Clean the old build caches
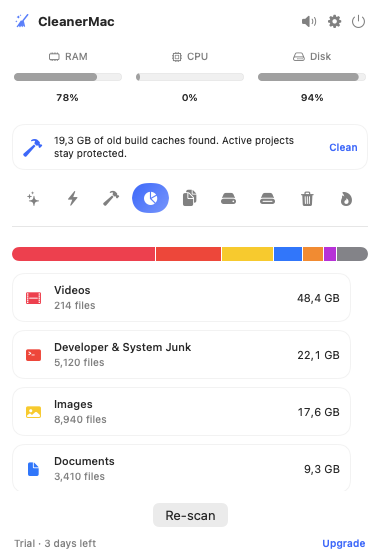Screen dimensions: 380x560 pos(343,148)
